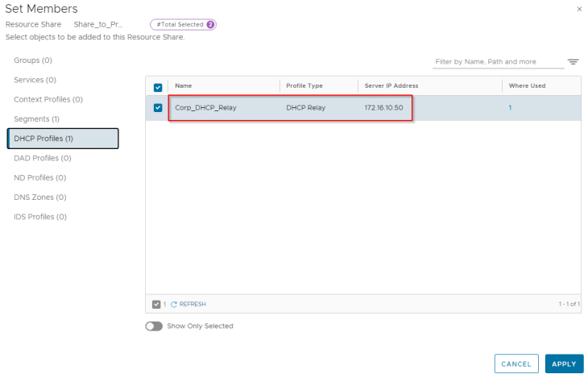Open the filter options icon
Screen dimensions: 588x378
pos(573,61)
